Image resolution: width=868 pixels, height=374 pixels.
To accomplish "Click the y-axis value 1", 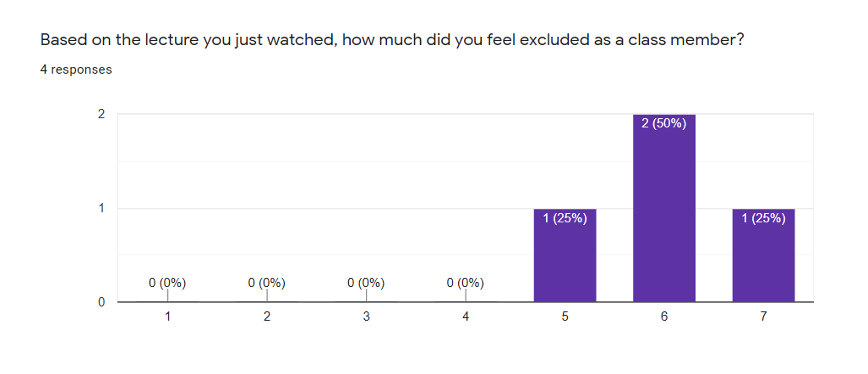I will coord(102,209).
